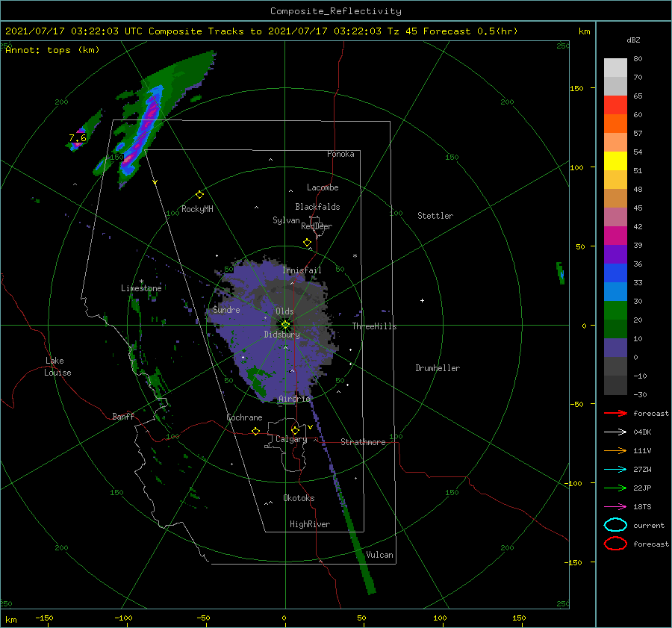Screen dimensions: 672x628
Task: Click the 33 dBZ blue color swatch
Action: click(615, 273)
